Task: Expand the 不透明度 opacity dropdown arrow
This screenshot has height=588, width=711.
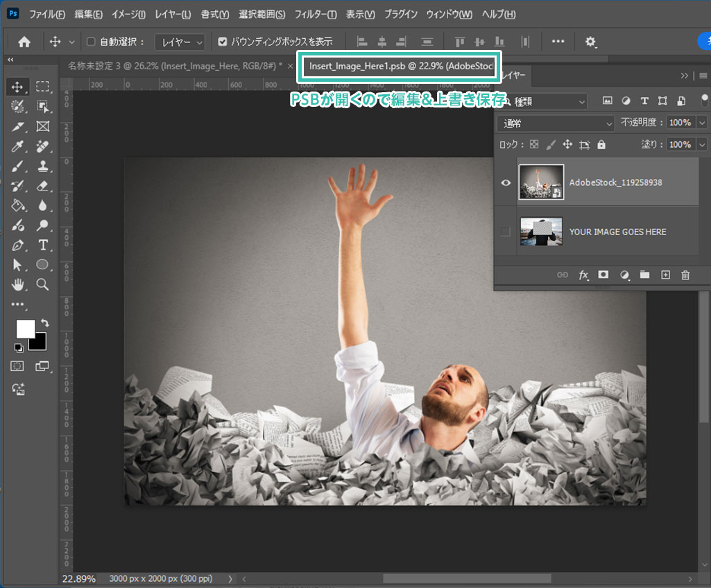Action: click(702, 123)
